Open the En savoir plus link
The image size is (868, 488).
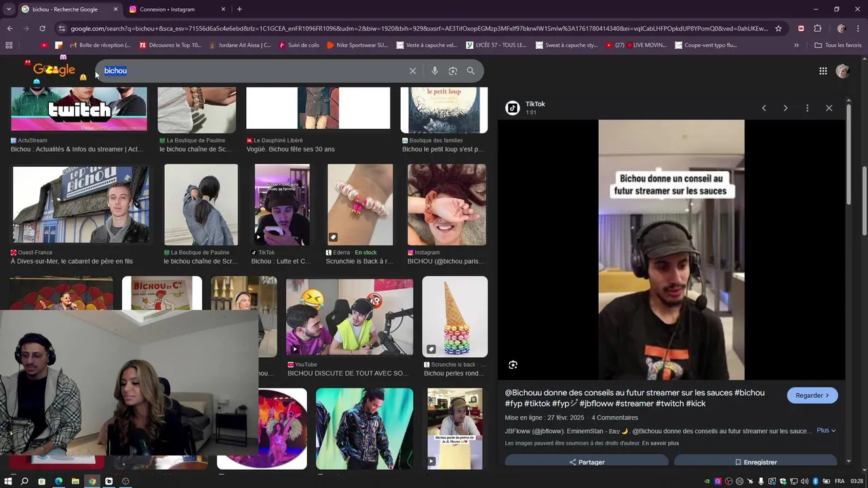(x=660, y=443)
